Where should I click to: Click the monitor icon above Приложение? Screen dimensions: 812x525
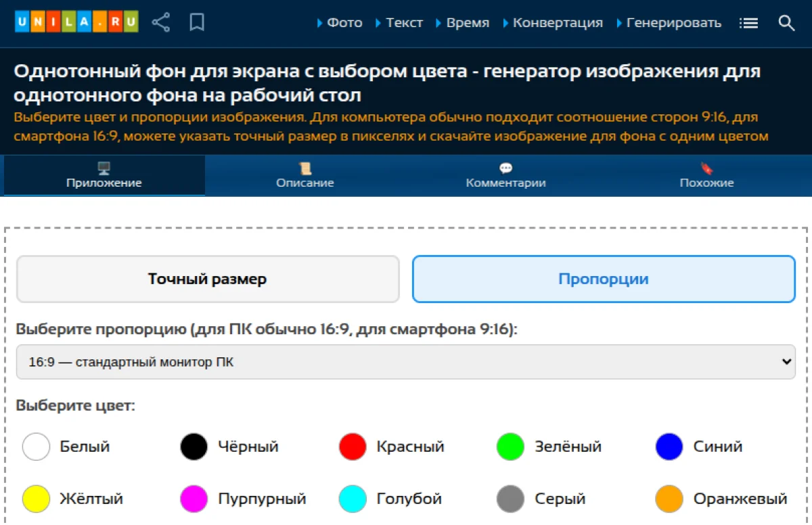click(103, 168)
